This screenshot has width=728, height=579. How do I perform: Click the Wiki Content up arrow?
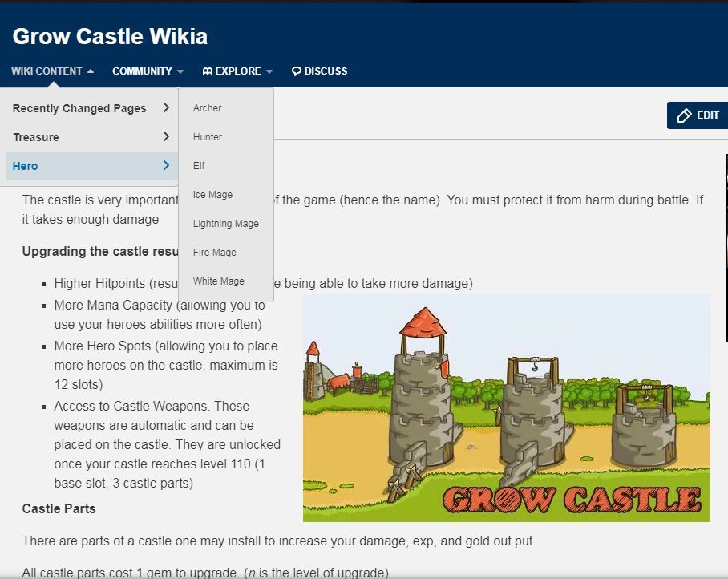(91, 71)
